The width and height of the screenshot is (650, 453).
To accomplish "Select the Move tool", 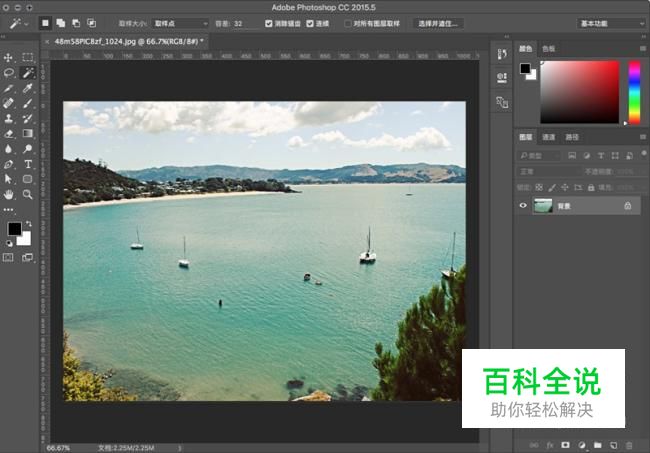I will pyautogui.click(x=8, y=57).
